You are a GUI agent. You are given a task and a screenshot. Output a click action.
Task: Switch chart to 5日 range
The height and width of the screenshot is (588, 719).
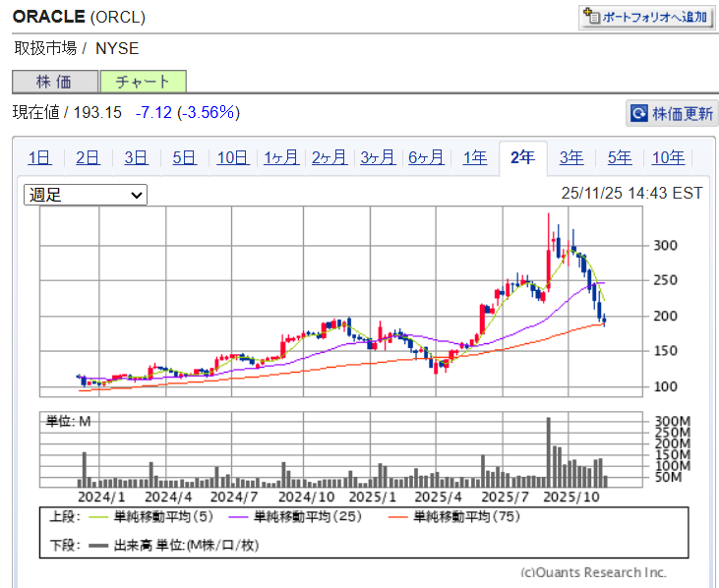pos(184,157)
